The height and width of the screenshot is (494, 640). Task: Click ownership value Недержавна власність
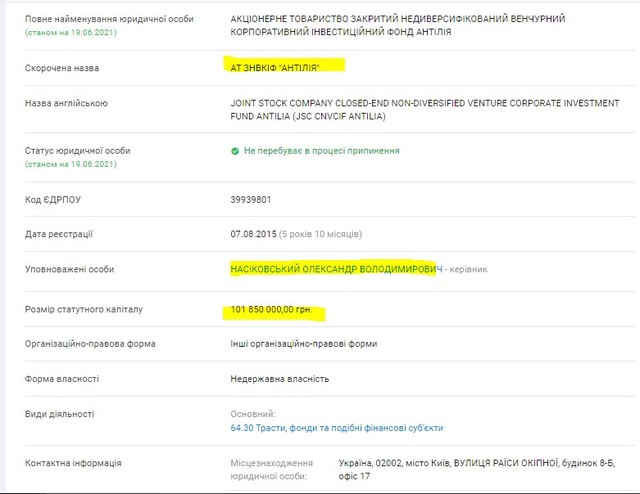click(x=279, y=379)
